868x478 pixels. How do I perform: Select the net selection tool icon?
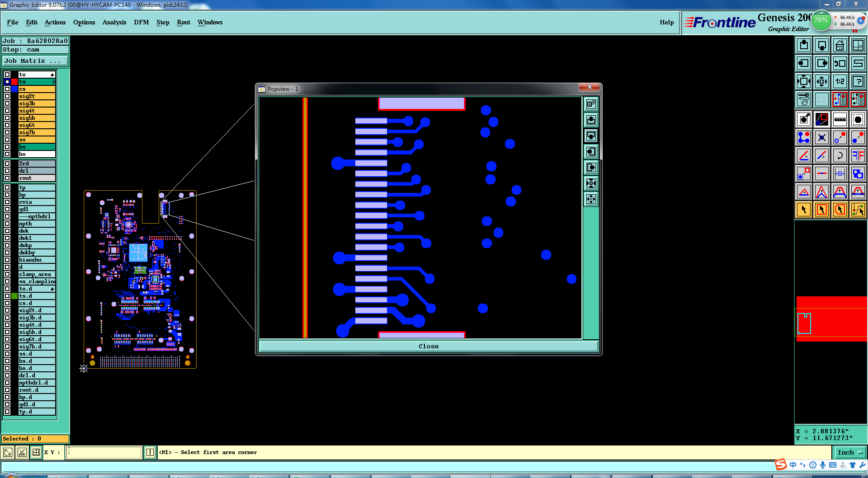(x=858, y=210)
